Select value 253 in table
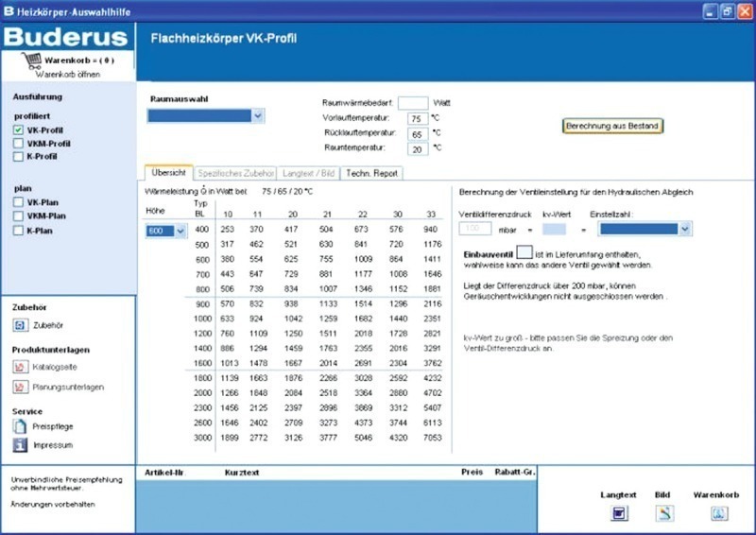Image resolution: width=756 pixels, height=535 pixels. pyautogui.click(x=227, y=230)
